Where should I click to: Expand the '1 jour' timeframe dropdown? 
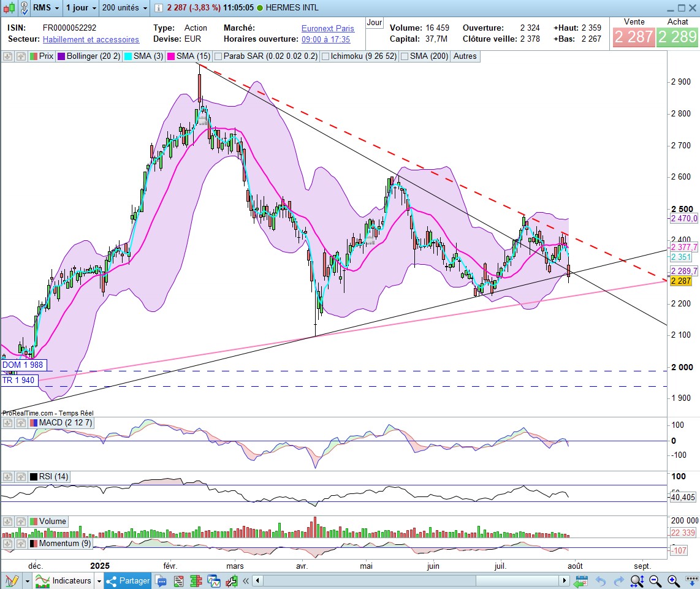(x=80, y=8)
